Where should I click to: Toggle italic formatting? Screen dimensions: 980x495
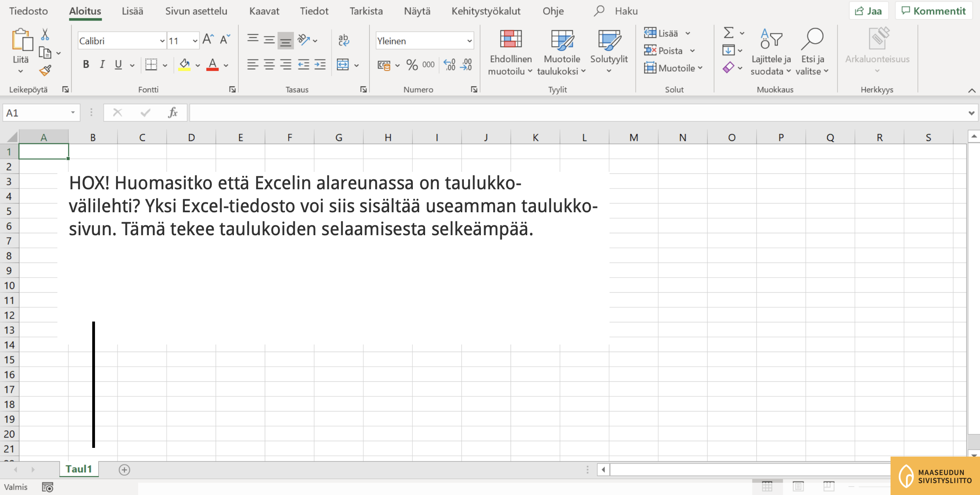[x=102, y=65]
